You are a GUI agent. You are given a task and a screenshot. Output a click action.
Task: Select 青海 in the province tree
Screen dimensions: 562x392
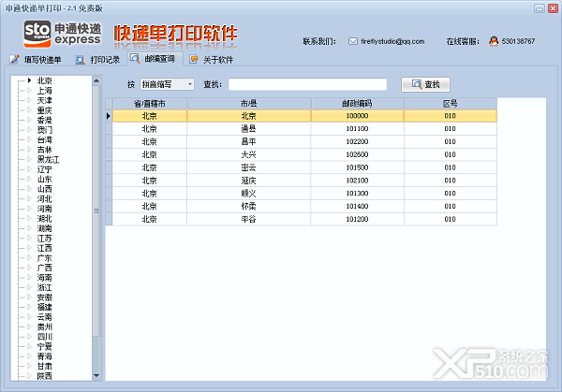[44, 356]
